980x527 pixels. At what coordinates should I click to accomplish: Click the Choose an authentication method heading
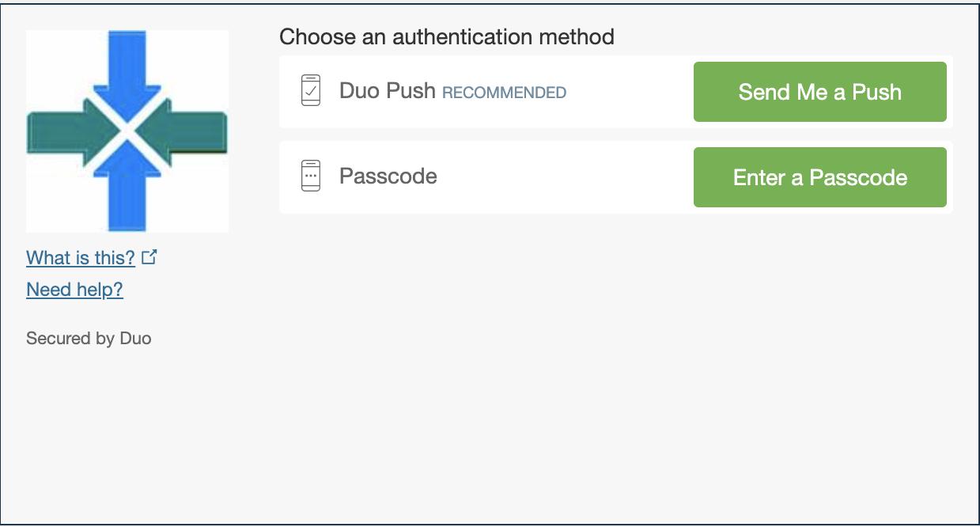[447, 37]
